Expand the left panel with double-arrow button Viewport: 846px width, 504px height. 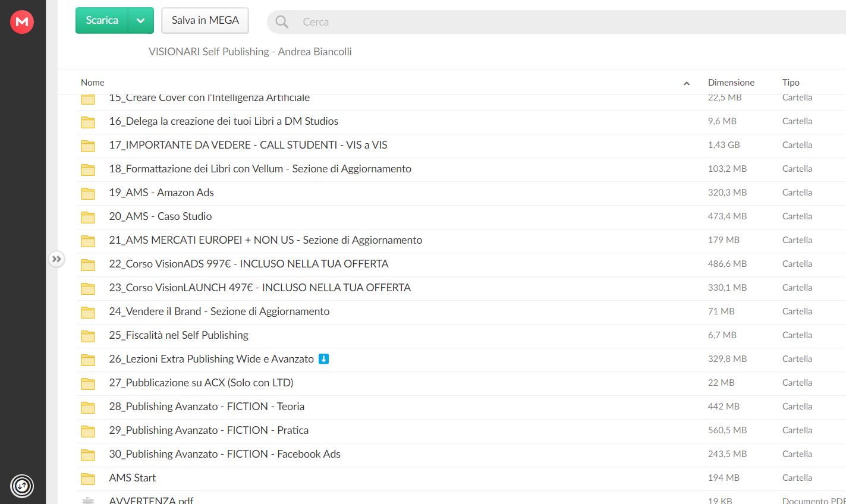(x=56, y=259)
